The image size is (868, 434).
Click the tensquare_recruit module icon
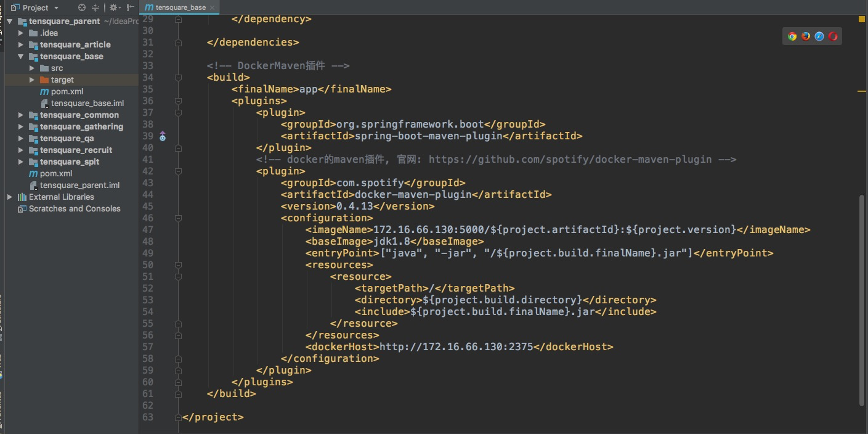pos(33,150)
